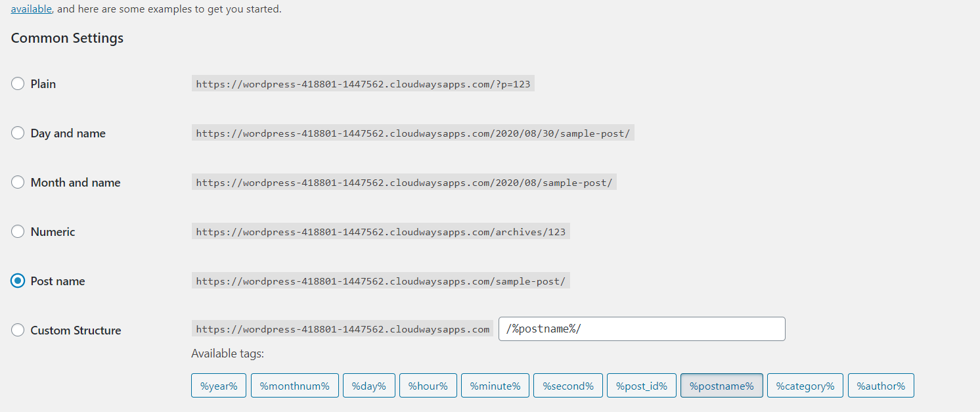Toggle the %postname% tag button
This screenshot has height=412, width=980.
click(721, 386)
